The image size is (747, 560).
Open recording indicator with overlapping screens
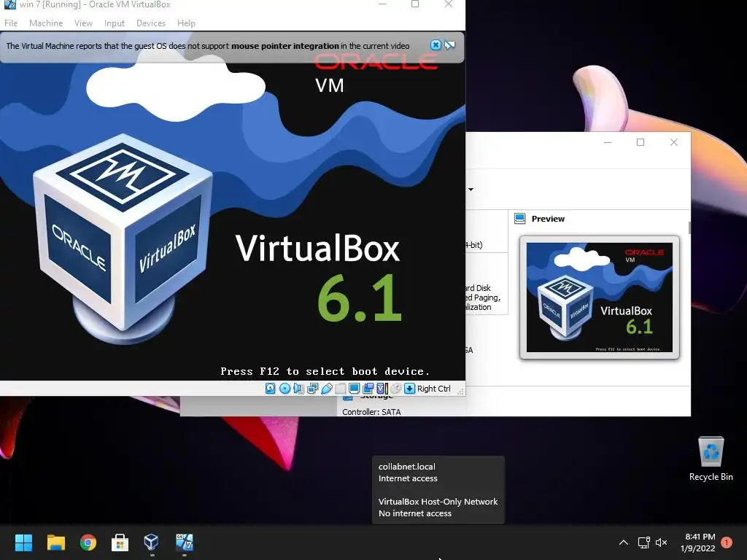coord(368,389)
